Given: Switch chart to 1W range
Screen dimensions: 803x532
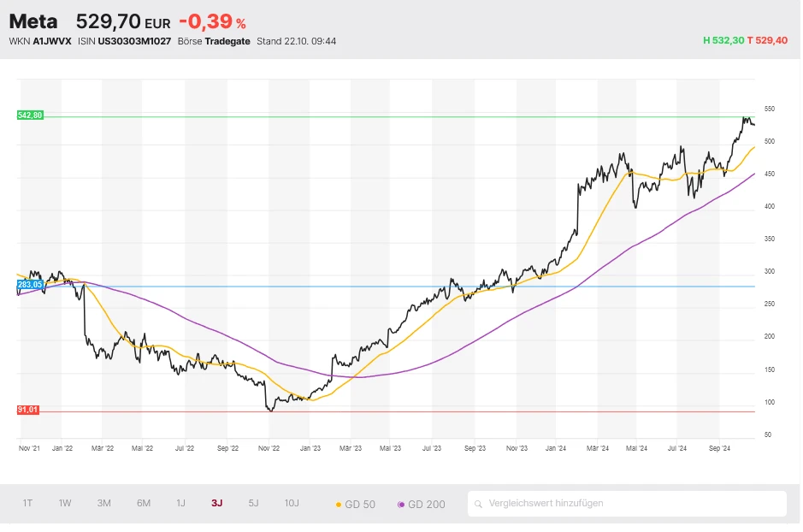Looking at the screenshot, I should [65, 503].
